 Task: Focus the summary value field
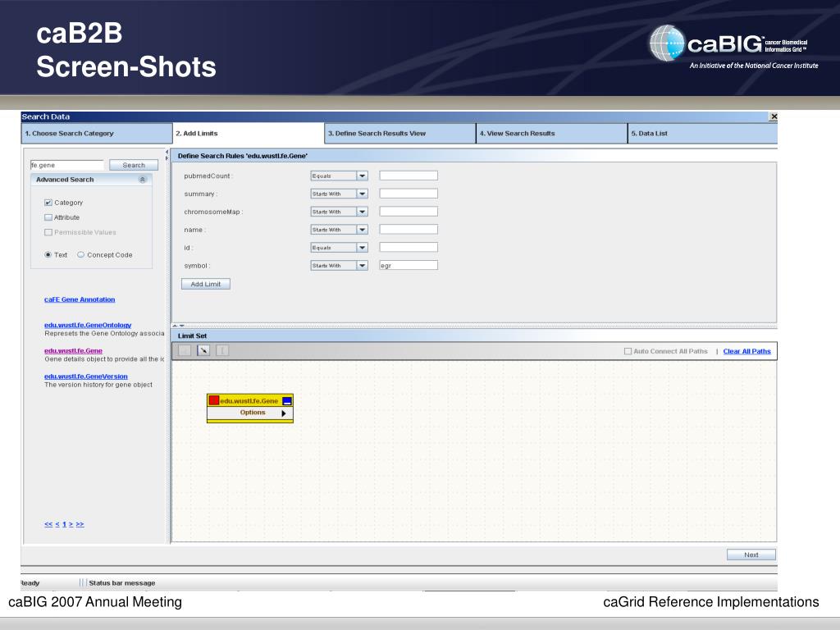[409, 194]
